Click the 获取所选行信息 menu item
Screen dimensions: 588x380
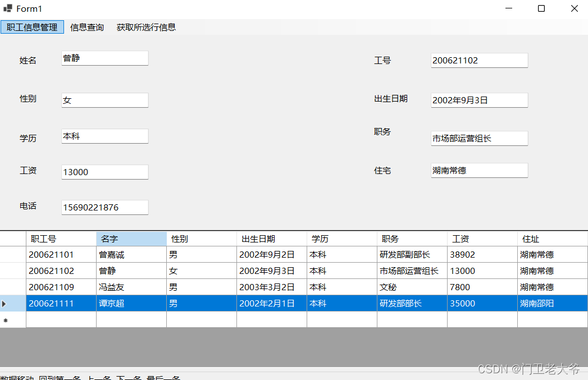click(x=146, y=27)
